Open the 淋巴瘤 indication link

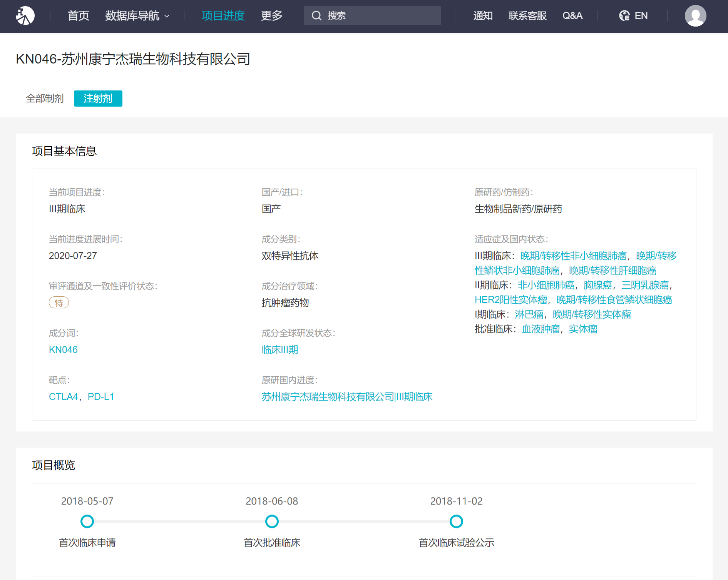[x=529, y=314]
